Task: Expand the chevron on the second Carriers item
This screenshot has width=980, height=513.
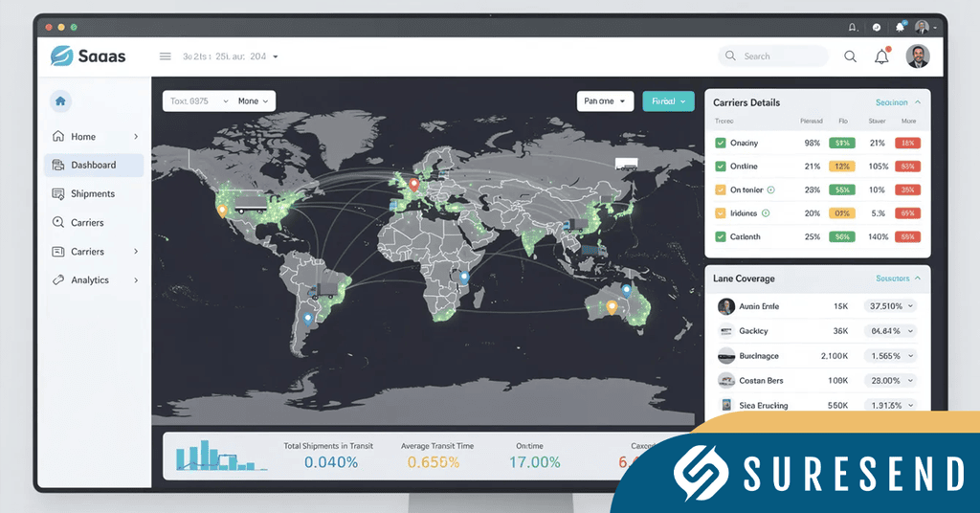Action: (x=136, y=251)
